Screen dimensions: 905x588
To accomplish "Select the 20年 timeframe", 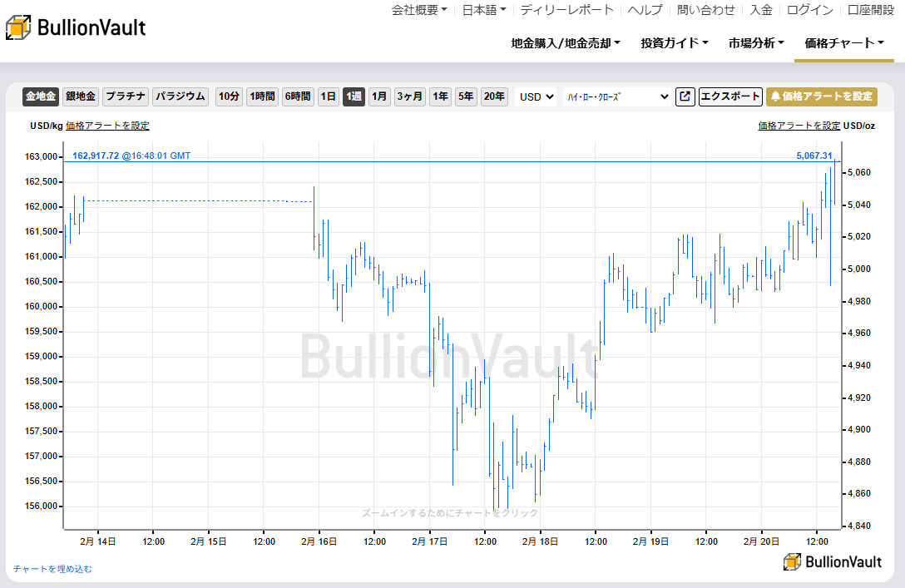I will point(494,96).
